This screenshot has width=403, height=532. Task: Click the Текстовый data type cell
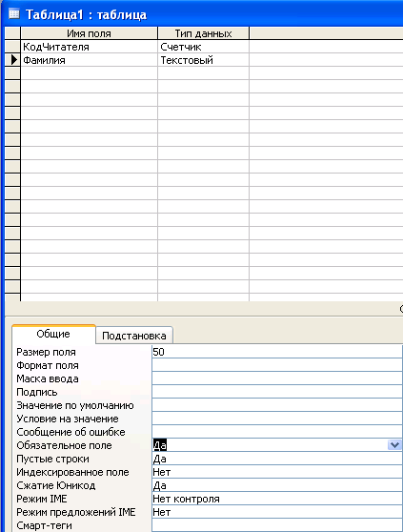tap(203, 60)
